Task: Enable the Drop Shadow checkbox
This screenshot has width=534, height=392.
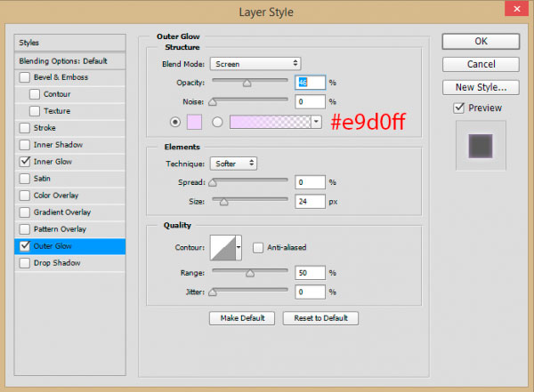Action: tap(25, 263)
